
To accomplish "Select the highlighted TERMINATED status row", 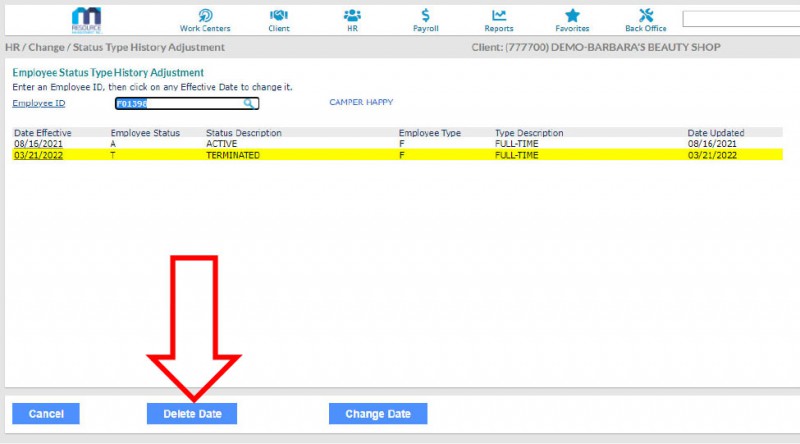I will pyautogui.click(x=232, y=155).
